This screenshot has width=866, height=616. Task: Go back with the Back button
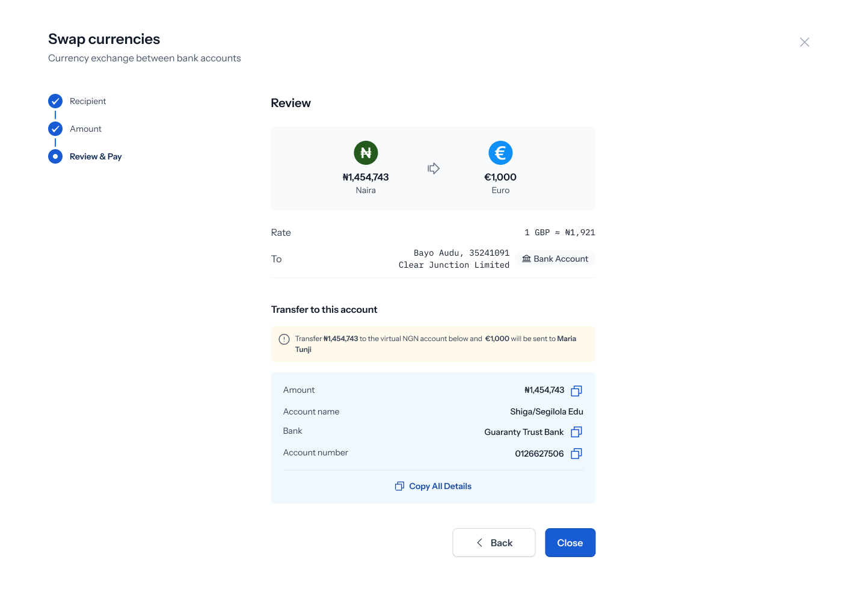494,543
